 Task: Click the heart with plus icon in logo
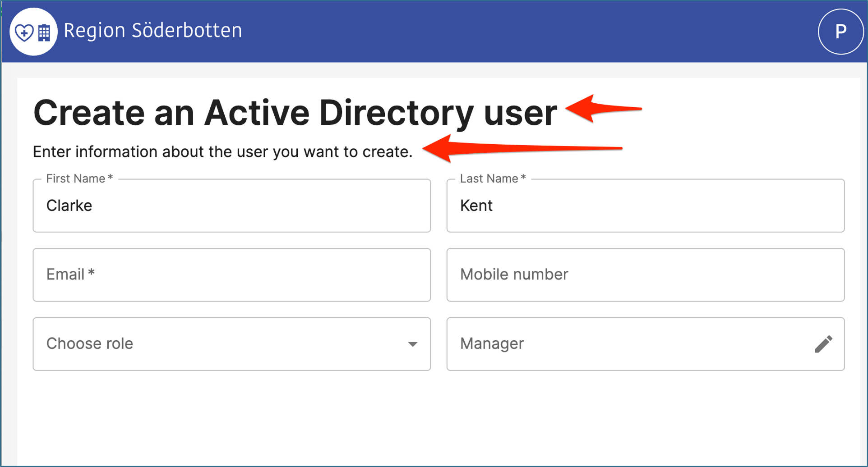[x=24, y=32]
